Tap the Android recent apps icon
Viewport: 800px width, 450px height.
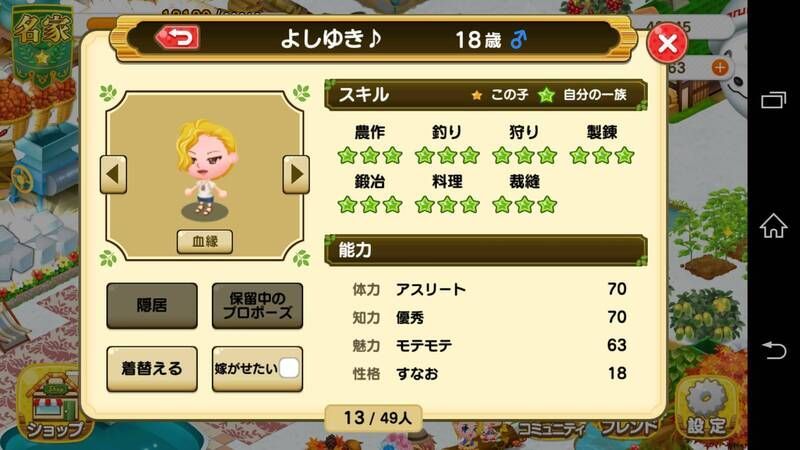tap(773, 99)
